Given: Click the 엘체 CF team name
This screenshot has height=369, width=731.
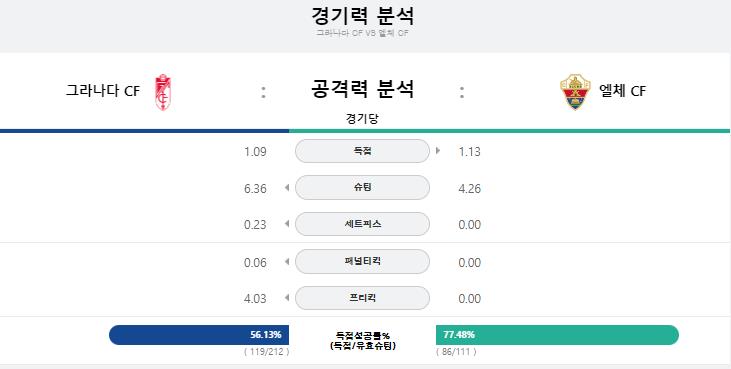Looking at the screenshot, I should [x=622, y=91].
